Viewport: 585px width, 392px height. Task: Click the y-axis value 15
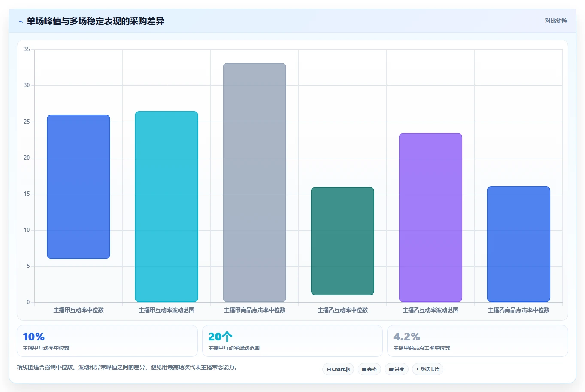[27, 194]
